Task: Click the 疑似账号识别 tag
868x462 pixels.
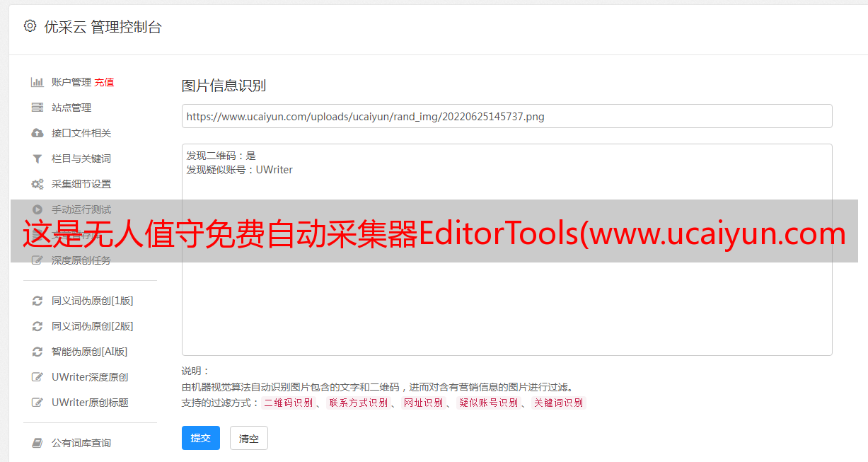Action: 489,403
